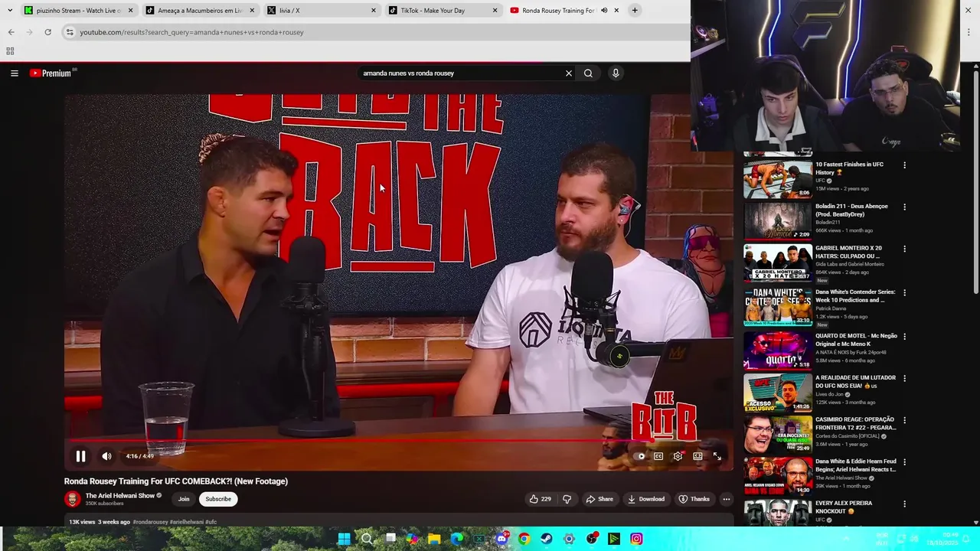Switch to livia / X tab
The height and width of the screenshot is (551, 980).
pos(320,11)
